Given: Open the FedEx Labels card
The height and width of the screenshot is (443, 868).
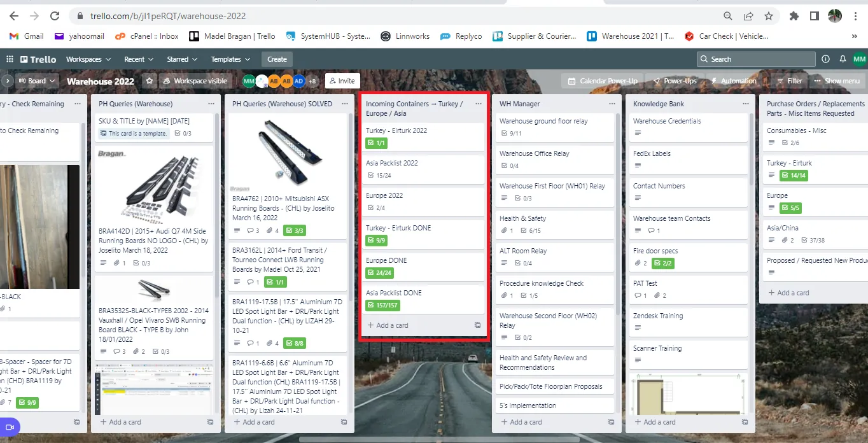Looking at the screenshot, I should [689, 160].
